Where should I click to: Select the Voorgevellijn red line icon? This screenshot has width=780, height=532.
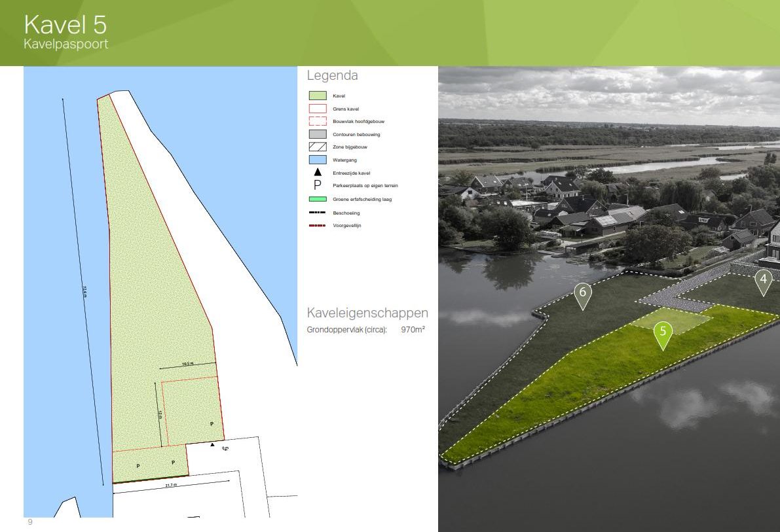316,225
